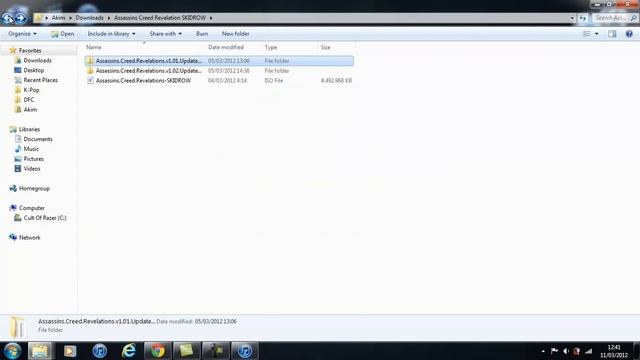The image size is (640, 360).
Task: Show hidden tray icons arrow
Action: pos(543,351)
